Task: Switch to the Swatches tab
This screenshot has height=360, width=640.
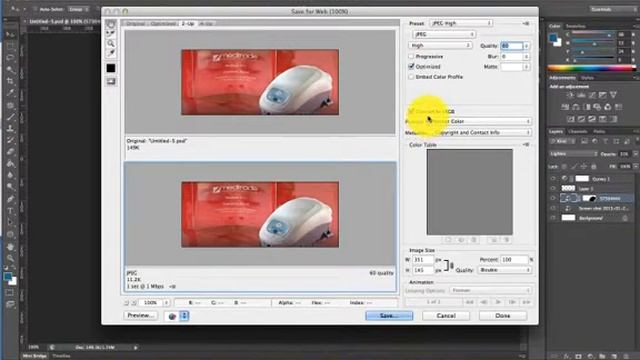Action: point(576,26)
